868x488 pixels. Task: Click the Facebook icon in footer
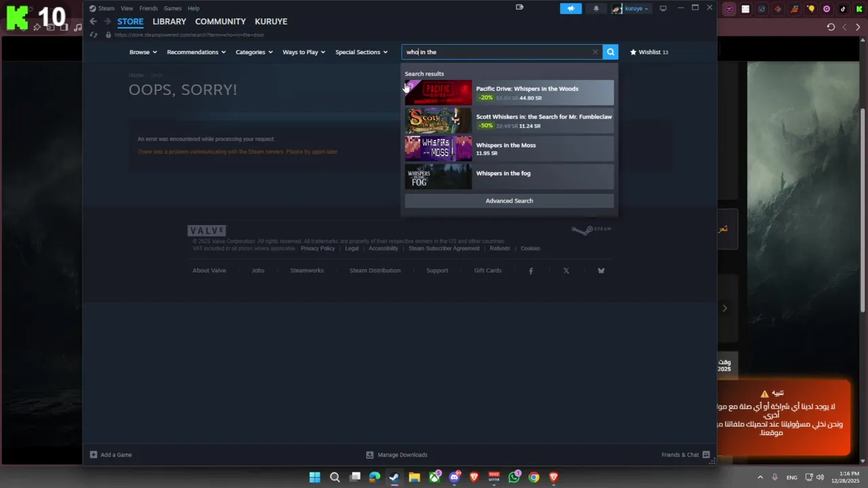point(531,270)
